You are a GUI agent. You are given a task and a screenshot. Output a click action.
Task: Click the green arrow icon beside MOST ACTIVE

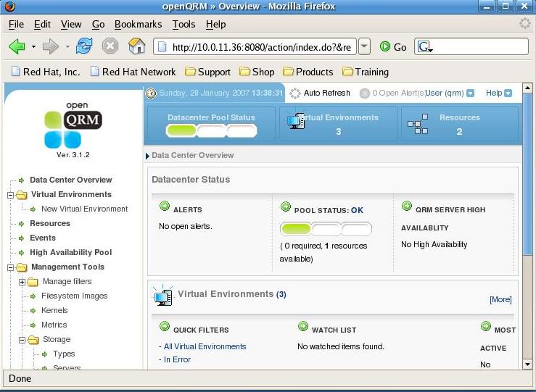[486, 327]
